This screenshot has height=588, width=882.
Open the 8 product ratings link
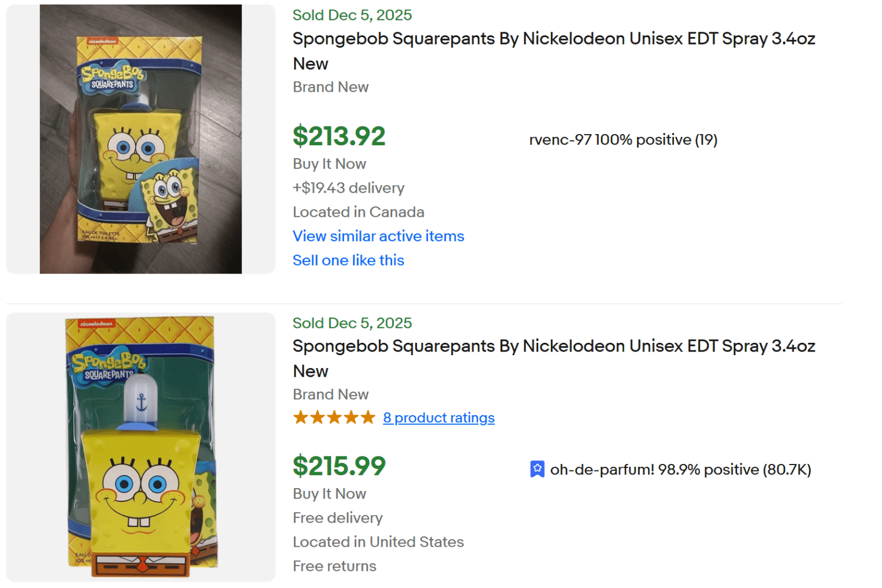point(439,417)
